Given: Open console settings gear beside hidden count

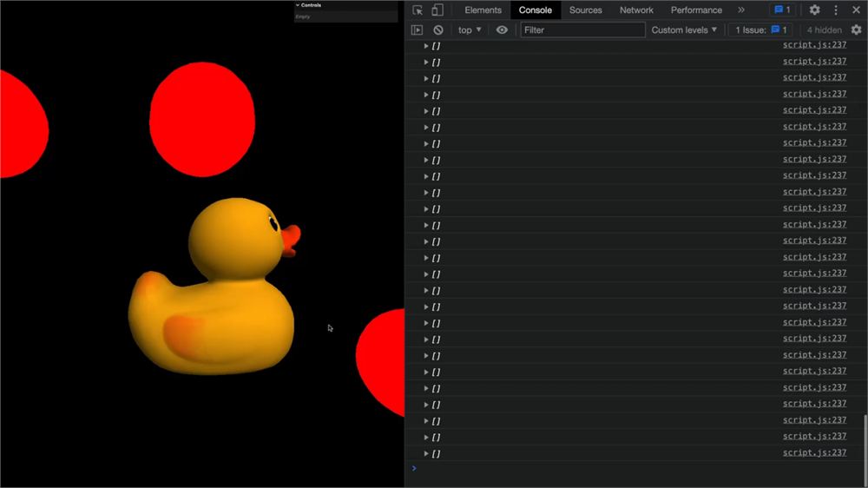Looking at the screenshot, I should coord(857,30).
